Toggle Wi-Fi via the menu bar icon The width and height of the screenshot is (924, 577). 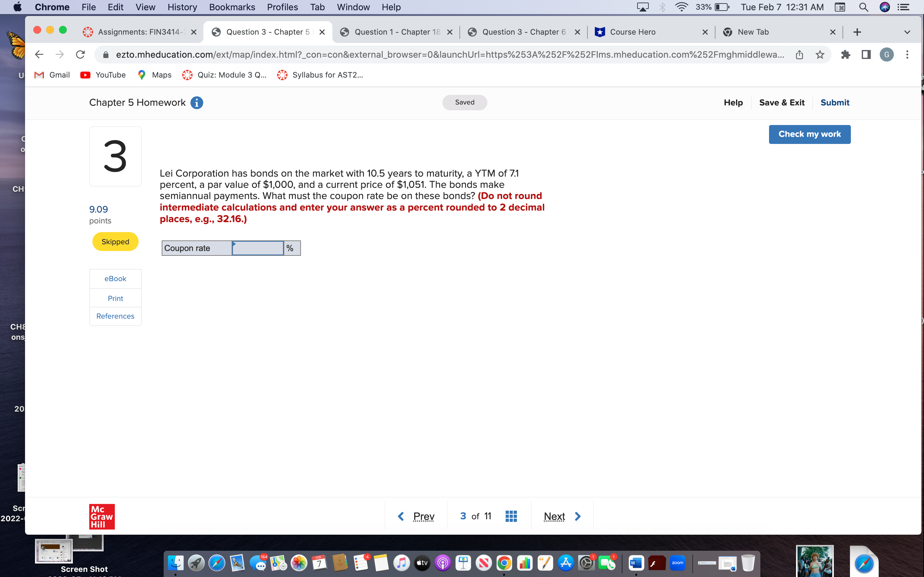tap(682, 7)
